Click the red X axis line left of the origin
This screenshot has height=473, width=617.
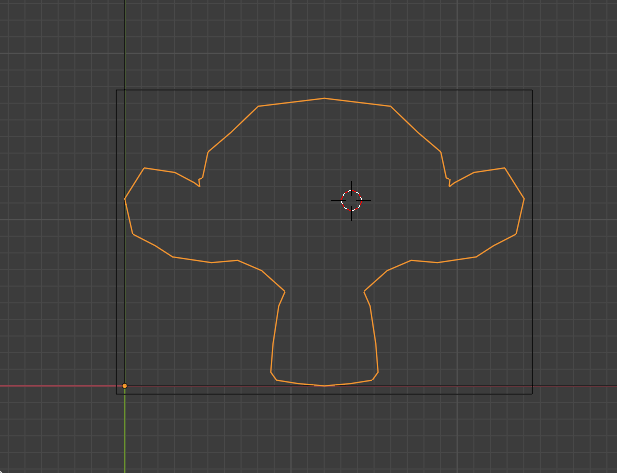(x=60, y=386)
